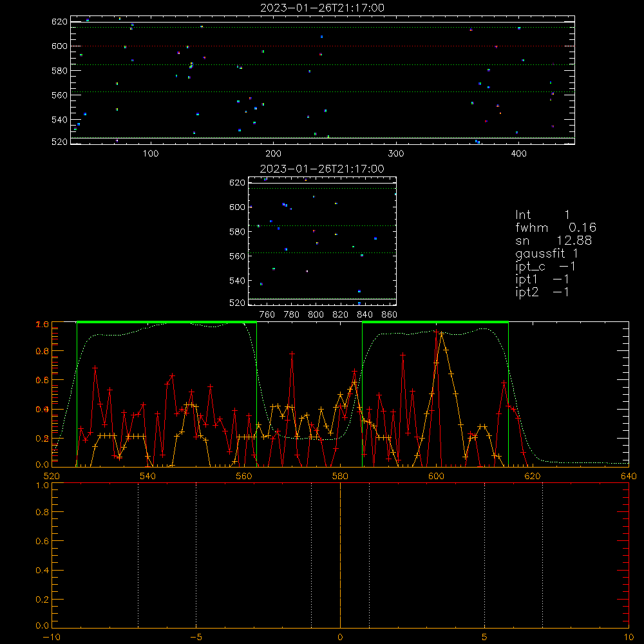Click x-axis label -10 on the empty bottom plot
The width and height of the screenshot is (644, 644).
pos(52,637)
